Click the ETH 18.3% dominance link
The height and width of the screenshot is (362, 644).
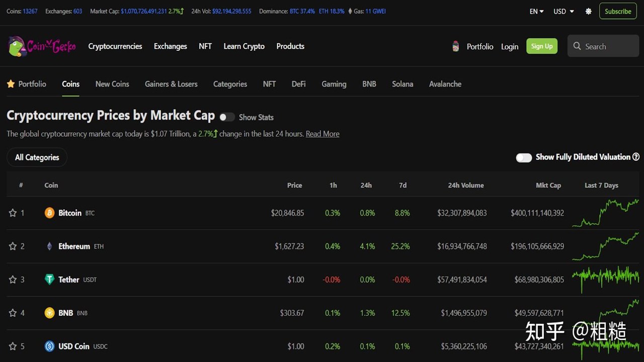(332, 11)
